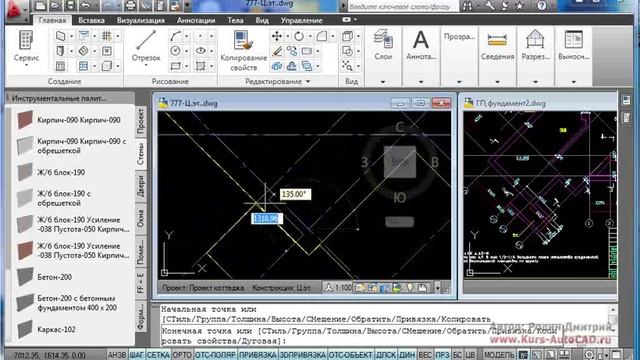Click the ViewCube top face
The height and width of the screenshot is (360, 640).
400,162
